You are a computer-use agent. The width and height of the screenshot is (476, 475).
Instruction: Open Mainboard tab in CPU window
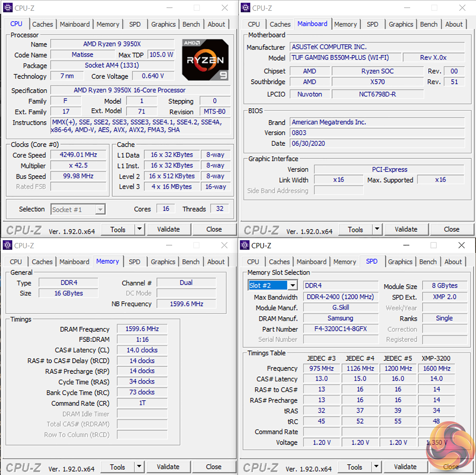pos(75,24)
